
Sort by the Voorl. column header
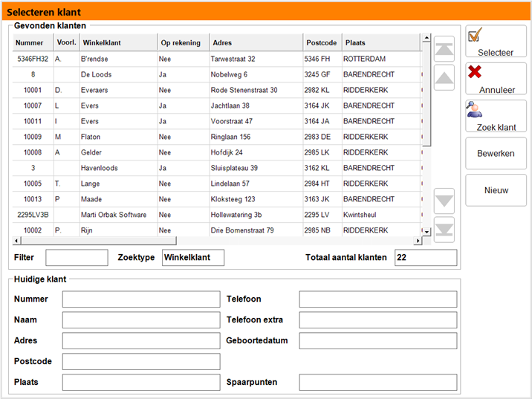click(67, 43)
